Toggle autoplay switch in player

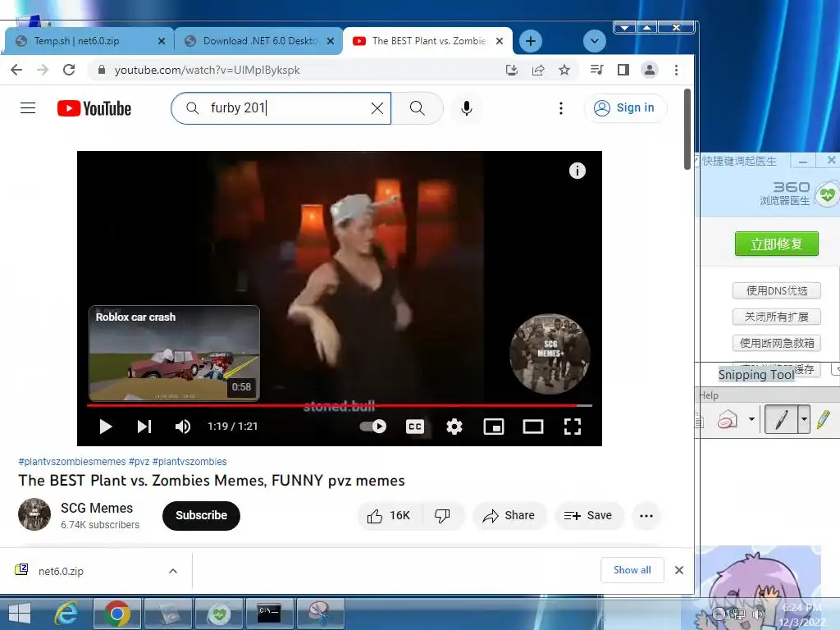(373, 427)
